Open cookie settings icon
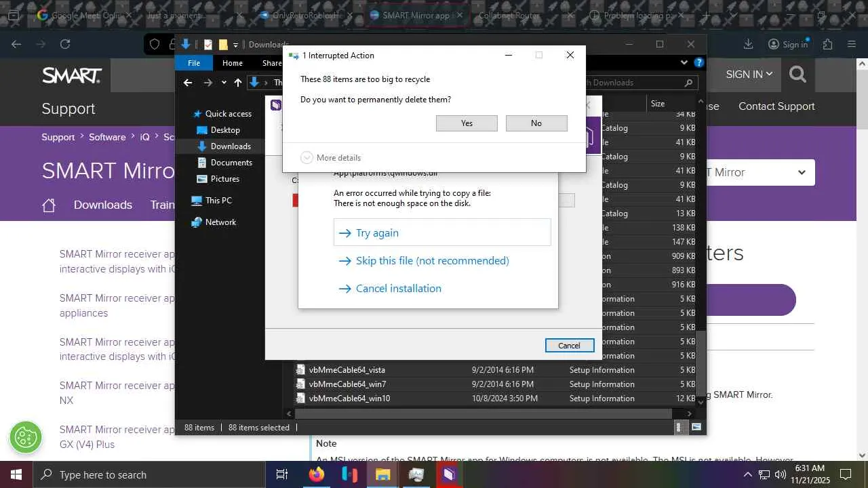 coord(26,437)
